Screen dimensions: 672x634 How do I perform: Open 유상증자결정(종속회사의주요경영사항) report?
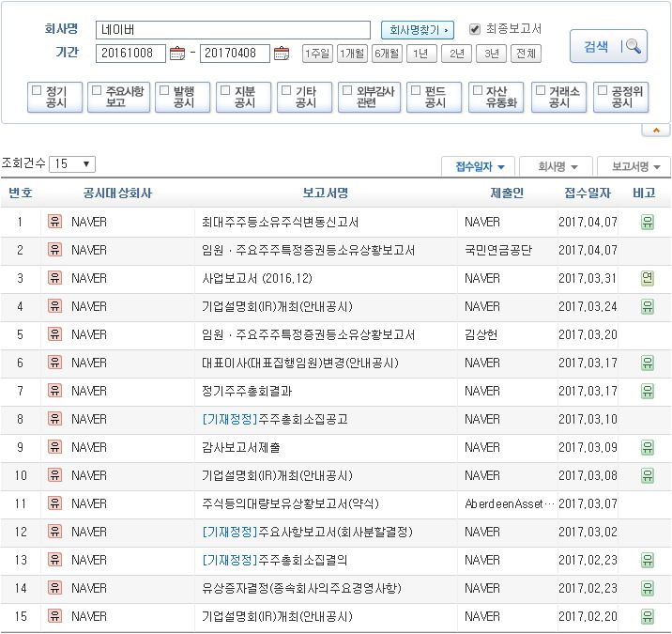[301, 588]
